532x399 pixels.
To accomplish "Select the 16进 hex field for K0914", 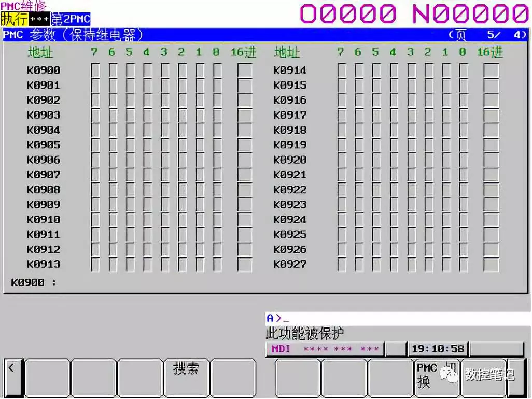I will (x=491, y=70).
